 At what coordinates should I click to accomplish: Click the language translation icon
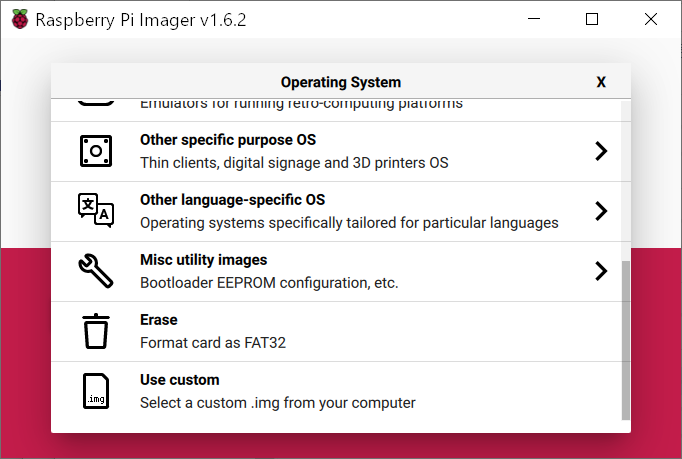[x=96, y=211]
